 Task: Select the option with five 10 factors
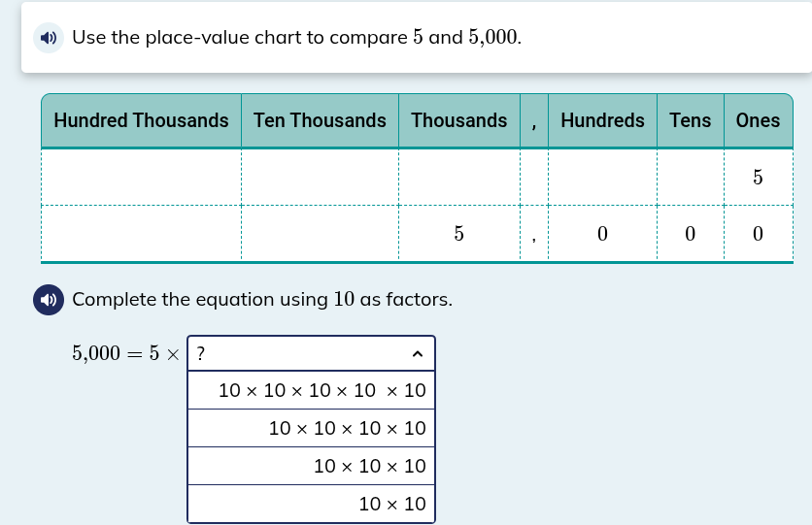tap(321, 391)
